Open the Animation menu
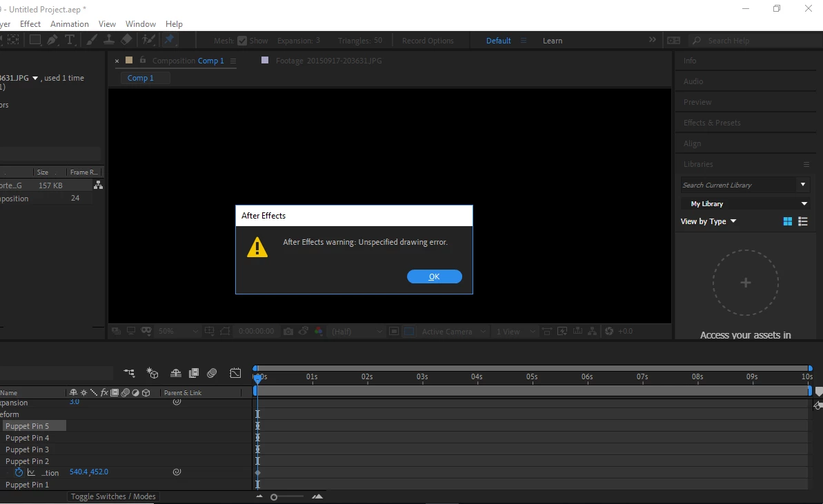The image size is (823, 504). pos(69,24)
